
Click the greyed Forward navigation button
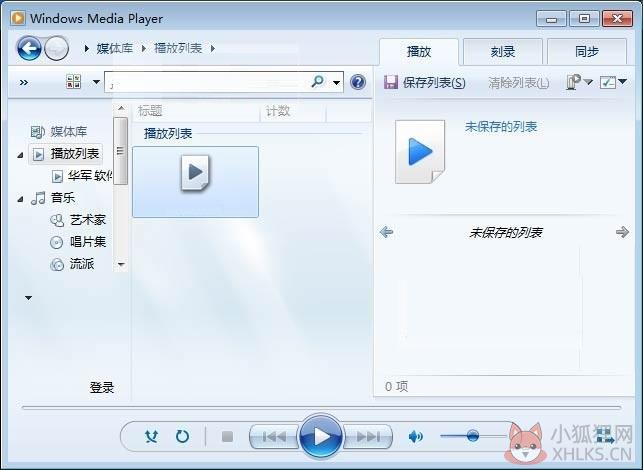pos(56,48)
